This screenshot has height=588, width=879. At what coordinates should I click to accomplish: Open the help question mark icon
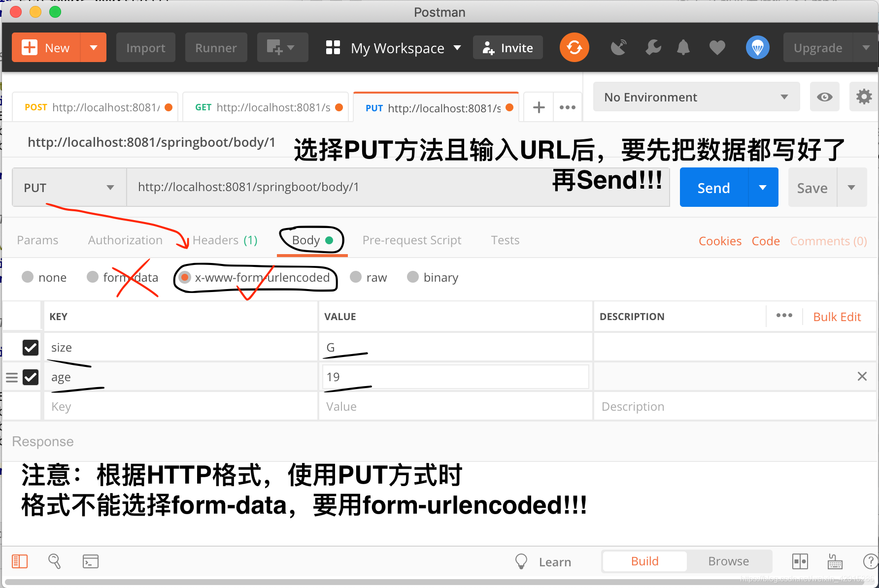pyautogui.click(x=871, y=561)
